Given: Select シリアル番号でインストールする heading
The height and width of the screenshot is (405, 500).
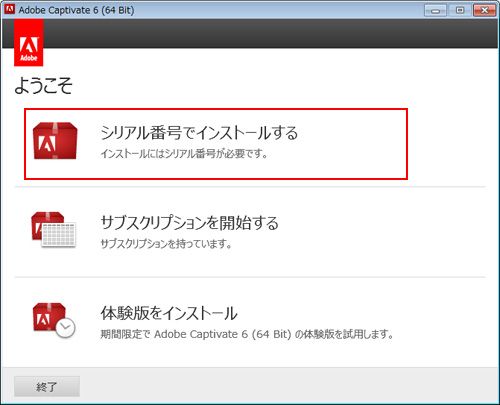Looking at the screenshot, I should point(199,132).
